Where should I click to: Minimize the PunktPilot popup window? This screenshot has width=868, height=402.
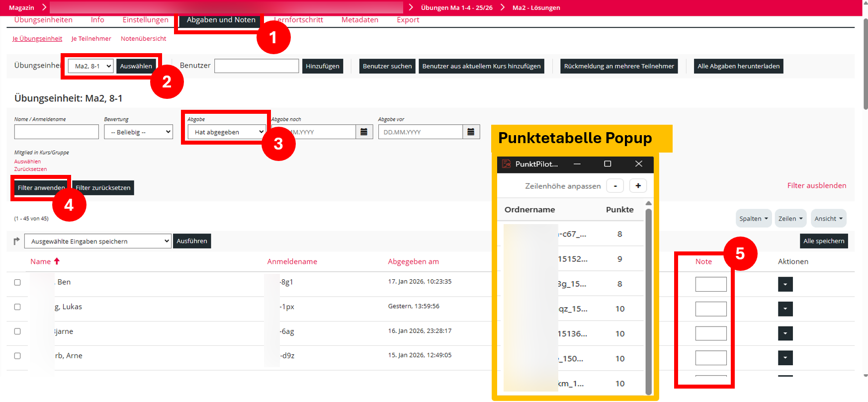coord(577,164)
